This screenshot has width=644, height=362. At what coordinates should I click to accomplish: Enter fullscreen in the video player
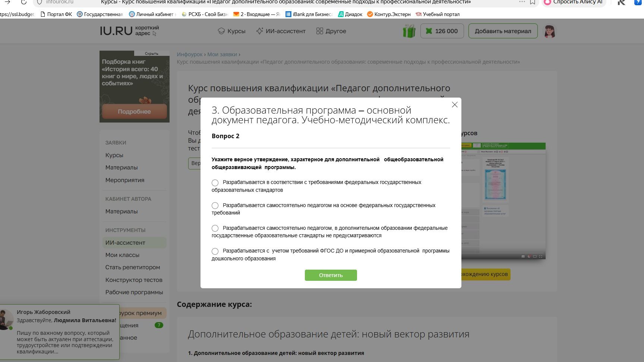pos(541,256)
